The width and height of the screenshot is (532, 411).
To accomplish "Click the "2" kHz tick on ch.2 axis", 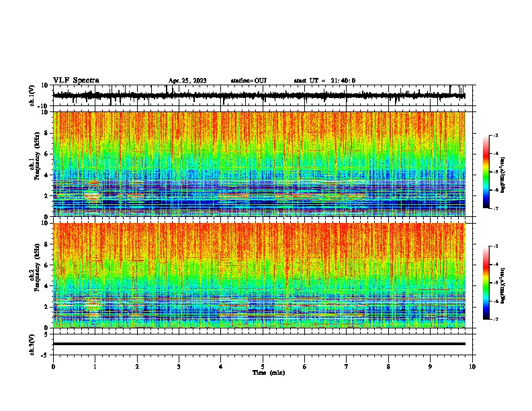I will [46, 307].
